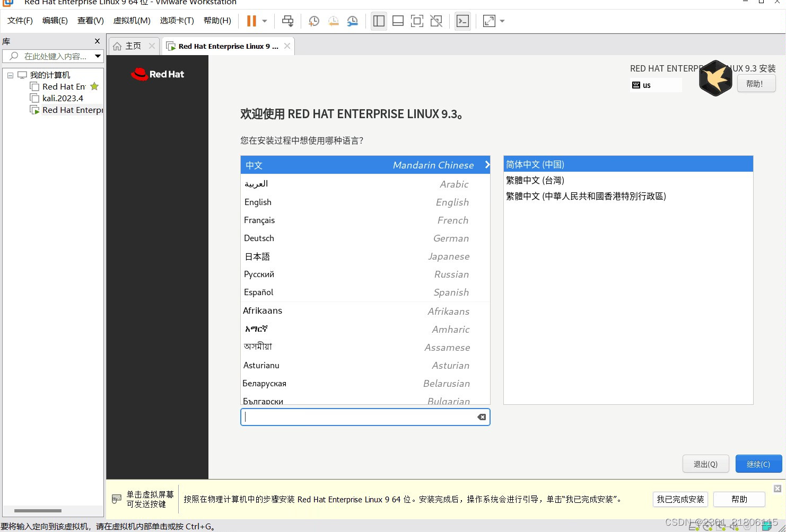Take a snapshot of the VM

point(314,21)
